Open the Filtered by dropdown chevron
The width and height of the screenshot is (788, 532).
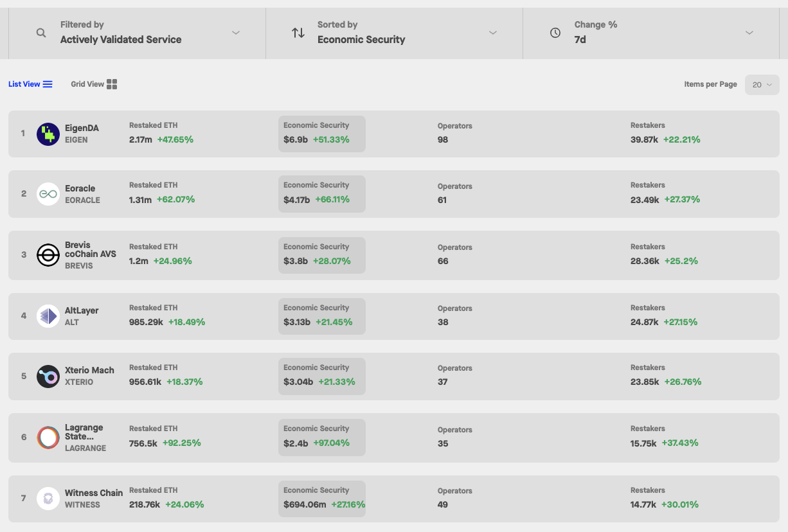point(236,33)
